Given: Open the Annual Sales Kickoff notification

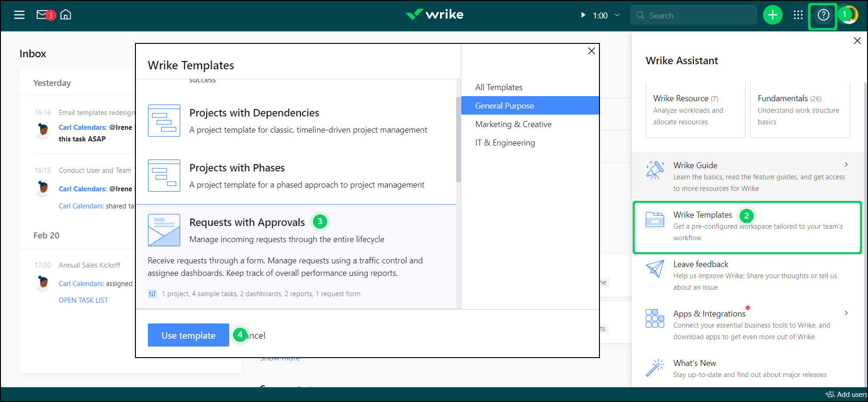Looking at the screenshot, I should coord(89,265).
